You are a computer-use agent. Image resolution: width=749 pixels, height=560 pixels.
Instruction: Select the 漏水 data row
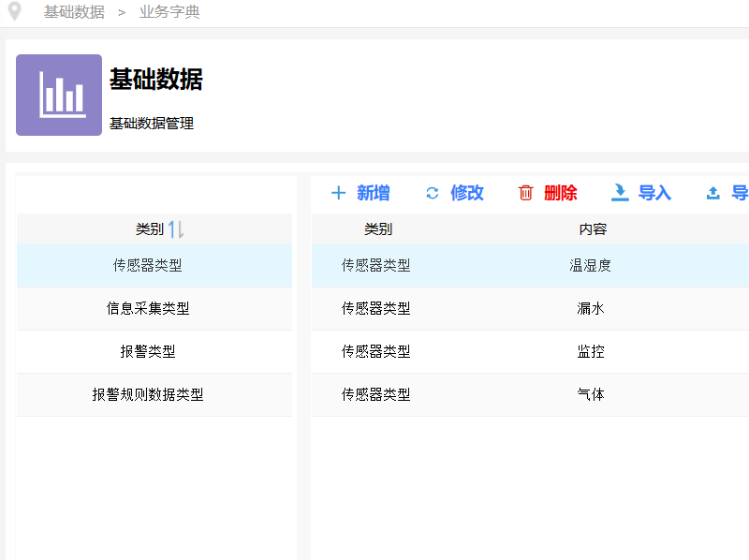[x=515, y=308]
